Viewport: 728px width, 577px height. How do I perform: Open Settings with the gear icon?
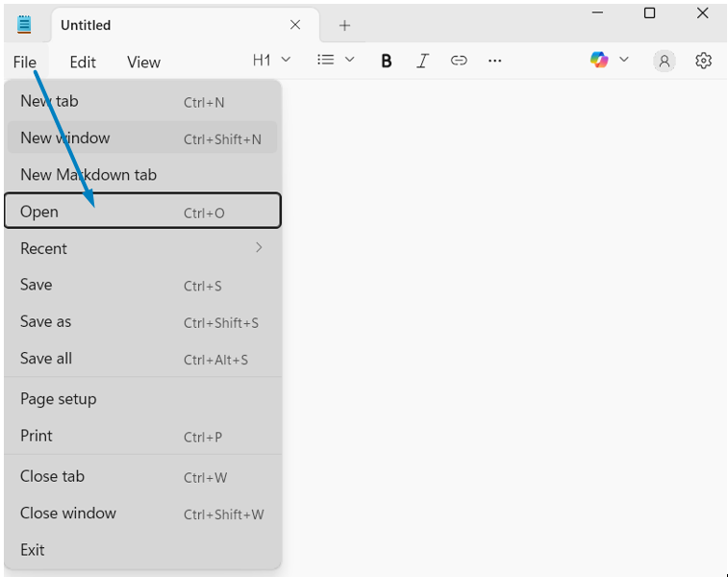(x=703, y=61)
